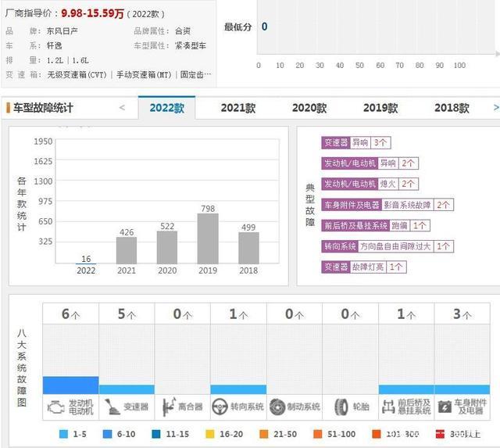This screenshot has height=448, width=500.
Task: Click the transmission (变速器) gear shift icon
Action: click(112, 407)
